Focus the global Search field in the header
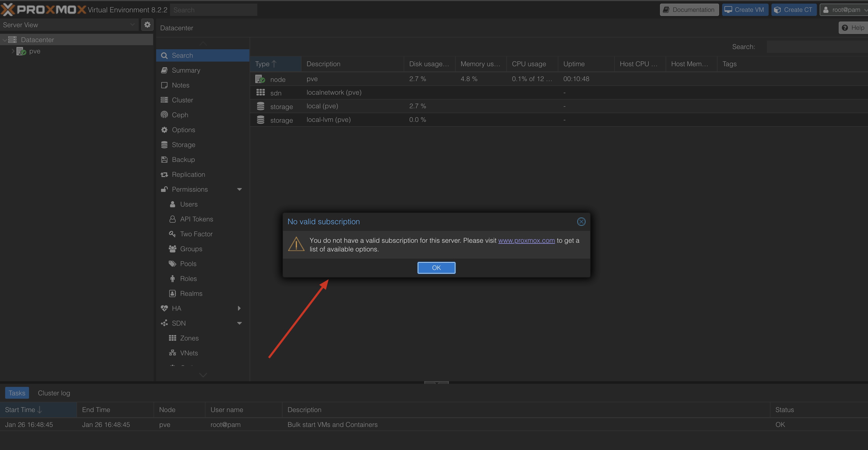 pos(213,10)
